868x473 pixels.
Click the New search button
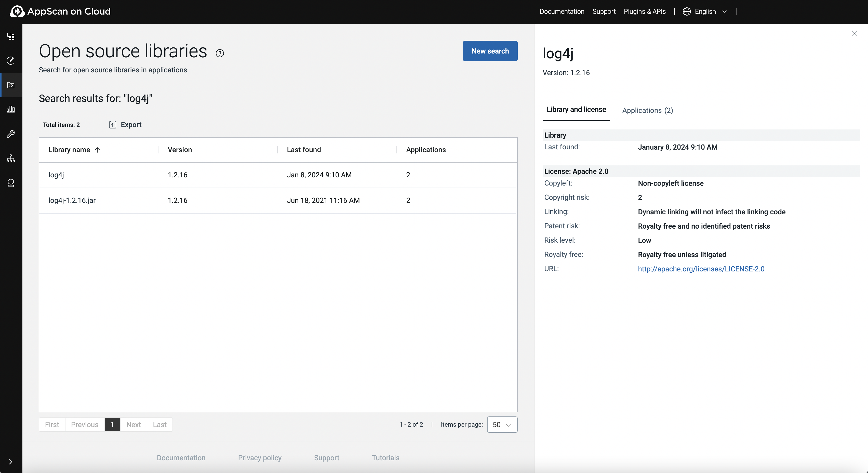(x=490, y=51)
